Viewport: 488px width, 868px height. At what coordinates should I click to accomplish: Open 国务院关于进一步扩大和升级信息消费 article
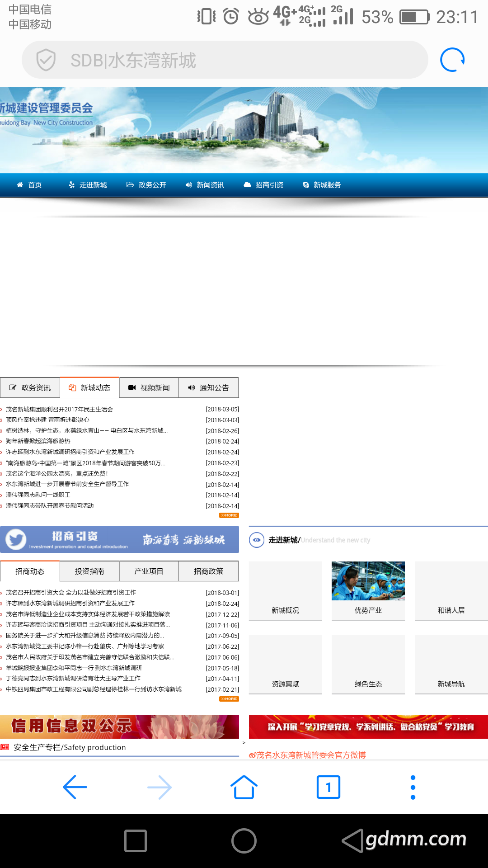coord(85,635)
